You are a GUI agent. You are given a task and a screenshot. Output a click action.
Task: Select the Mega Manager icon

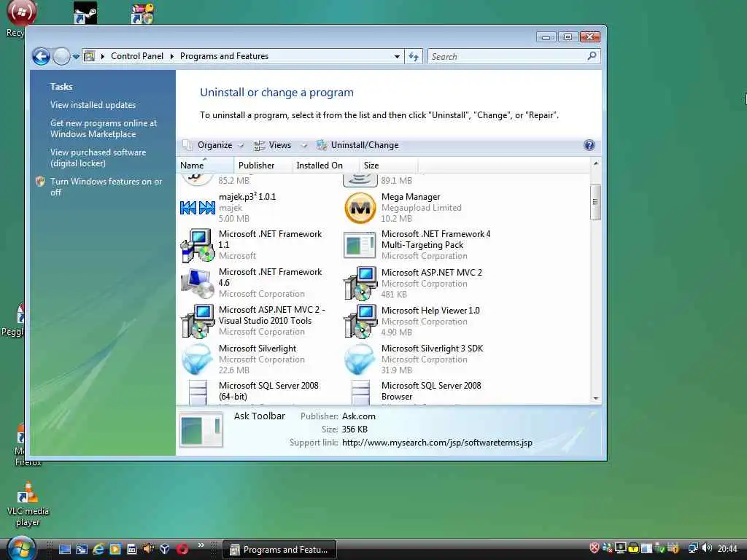click(x=360, y=208)
